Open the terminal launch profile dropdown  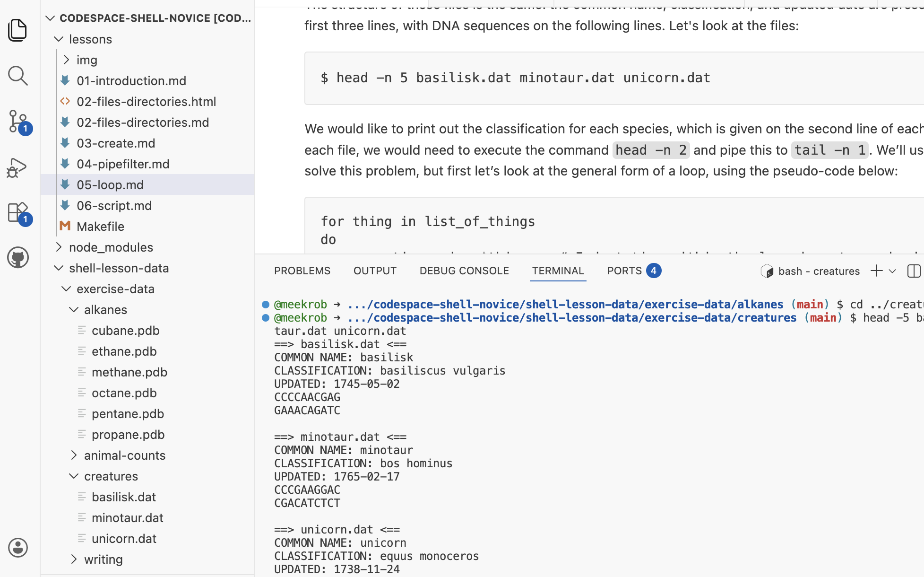point(892,271)
